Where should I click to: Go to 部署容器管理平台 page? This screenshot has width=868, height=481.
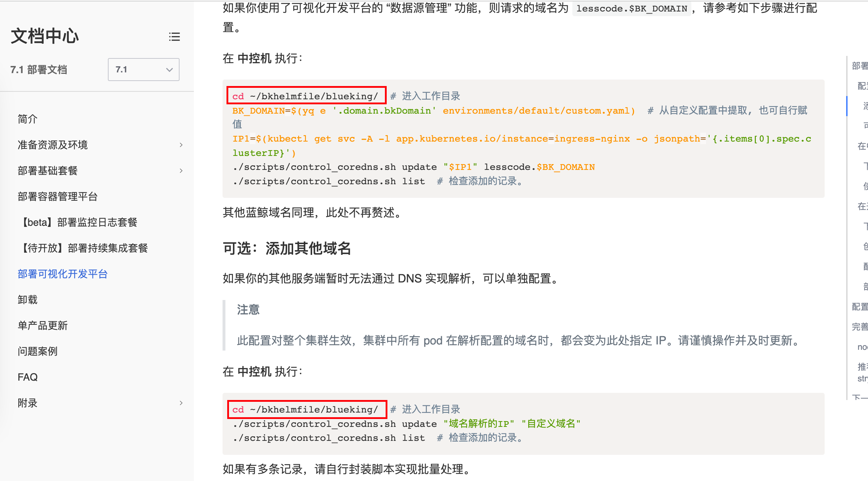[x=57, y=196]
